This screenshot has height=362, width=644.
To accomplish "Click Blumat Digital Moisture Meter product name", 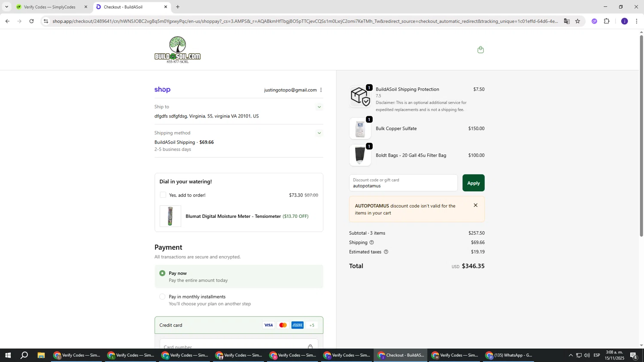I will click(233, 217).
